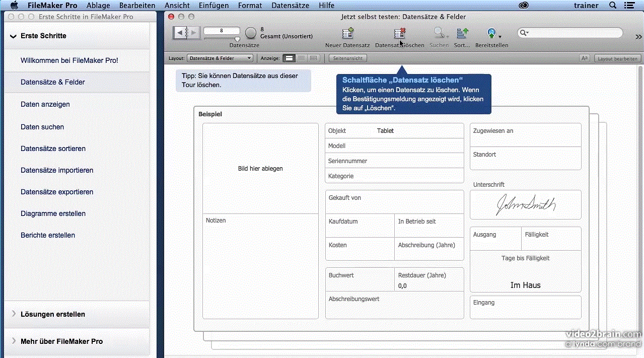Open the Hilfe menu
Viewport: 644px width, 358px height.
click(x=326, y=6)
